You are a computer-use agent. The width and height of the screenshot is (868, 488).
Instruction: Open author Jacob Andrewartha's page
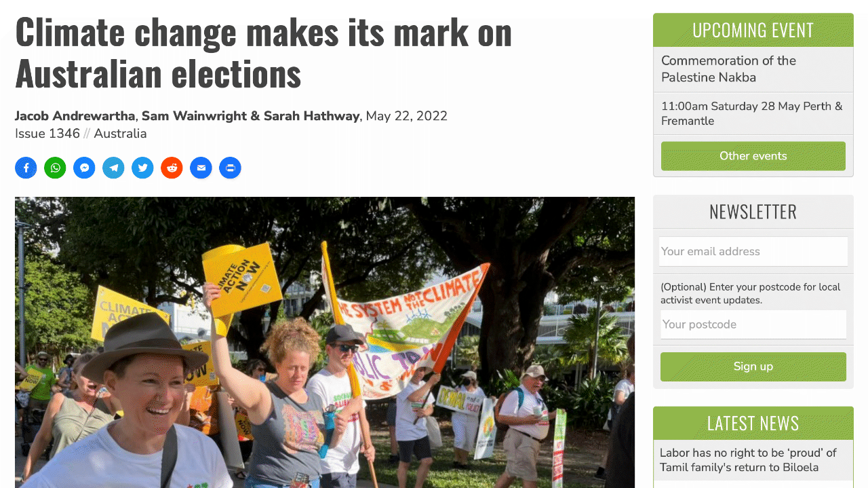(x=75, y=116)
